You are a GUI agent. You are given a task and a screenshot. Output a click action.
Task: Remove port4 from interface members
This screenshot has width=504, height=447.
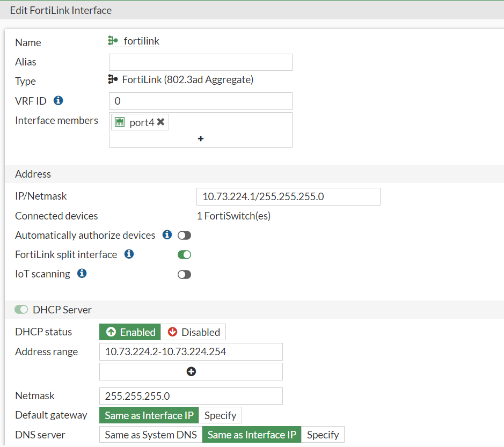click(x=161, y=122)
